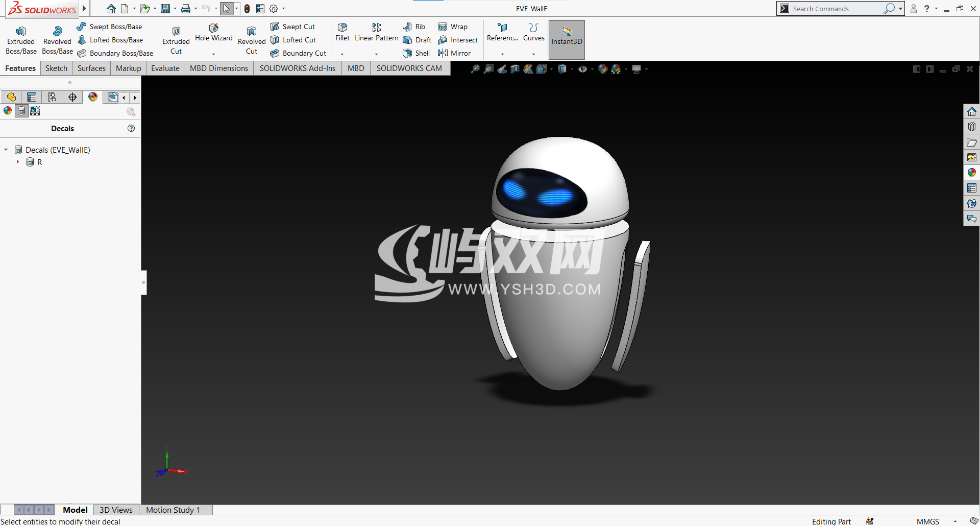Toggle the Section View in the heads-up toolbar

(515, 68)
